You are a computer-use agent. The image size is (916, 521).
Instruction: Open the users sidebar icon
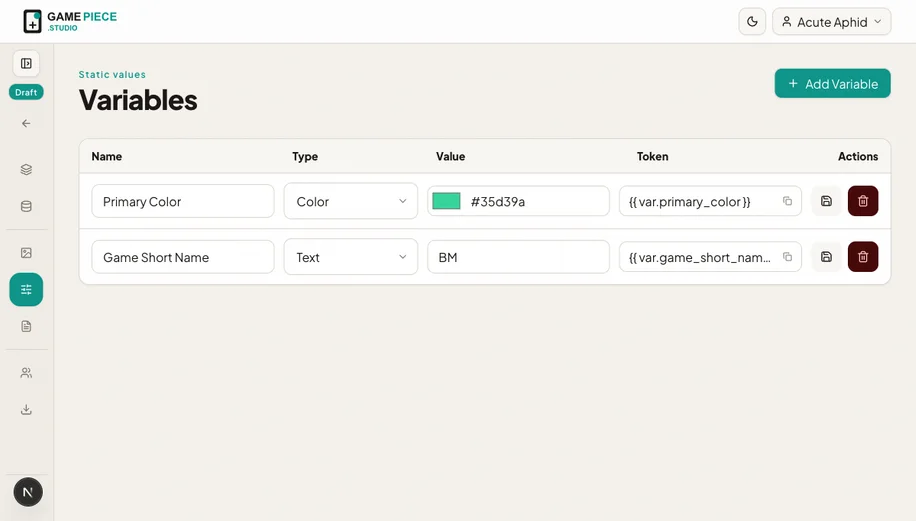click(26, 373)
